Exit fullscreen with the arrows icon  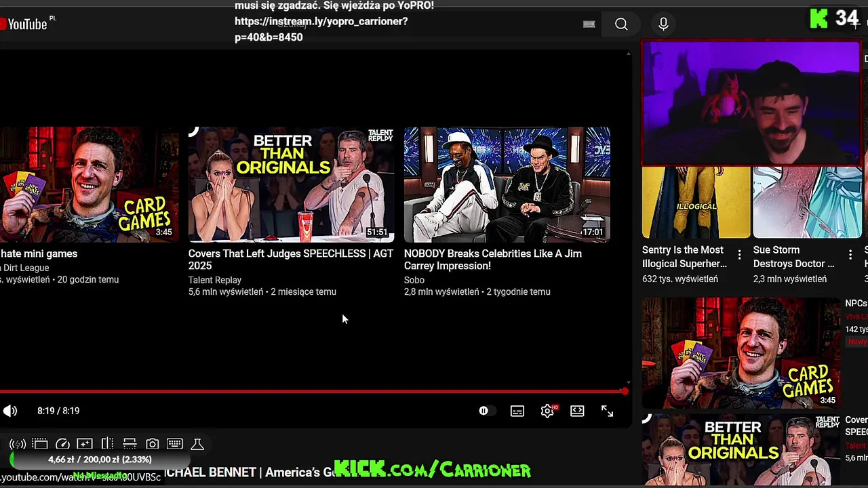pos(607,411)
